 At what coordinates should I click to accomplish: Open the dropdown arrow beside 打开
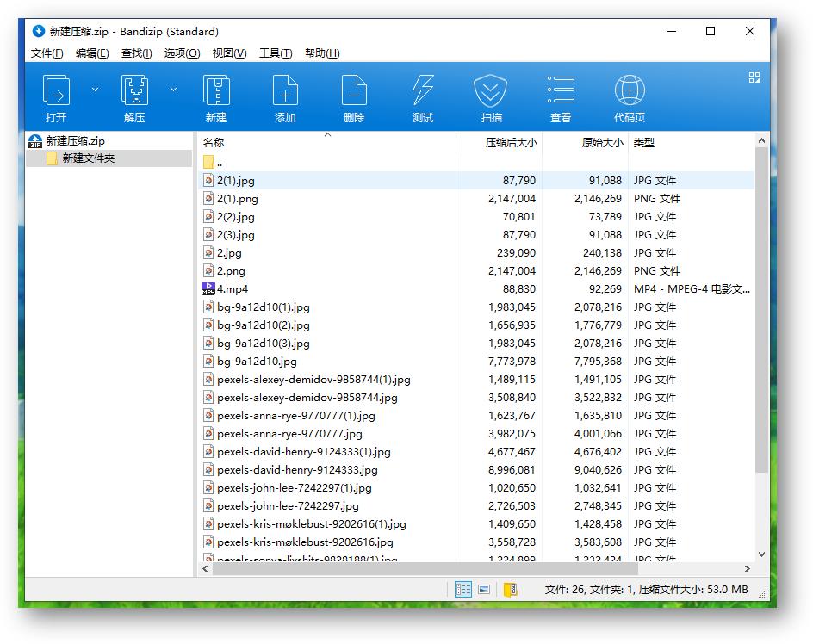[x=95, y=88]
